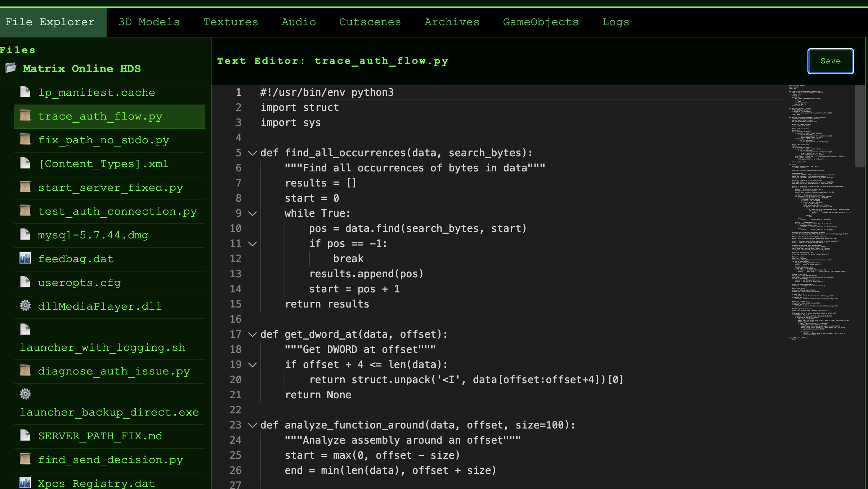Click the fix_path_no_sudo.py script icon
868x489 pixels.
click(25, 139)
